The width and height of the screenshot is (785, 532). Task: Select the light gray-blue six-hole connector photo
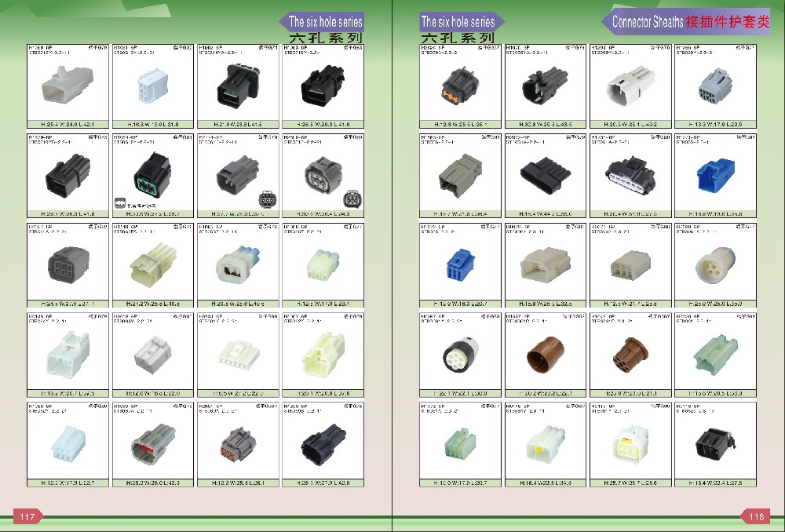click(x=715, y=86)
